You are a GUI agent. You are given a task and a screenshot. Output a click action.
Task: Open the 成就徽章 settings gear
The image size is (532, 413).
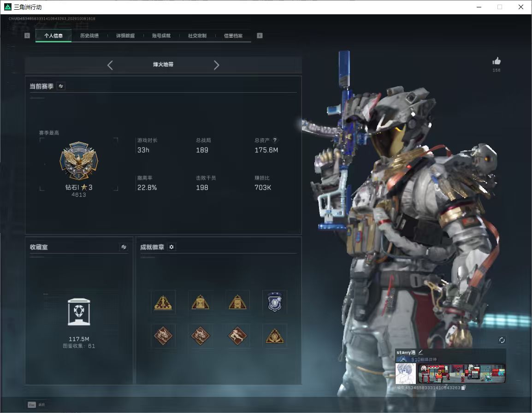click(x=171, y=247)
